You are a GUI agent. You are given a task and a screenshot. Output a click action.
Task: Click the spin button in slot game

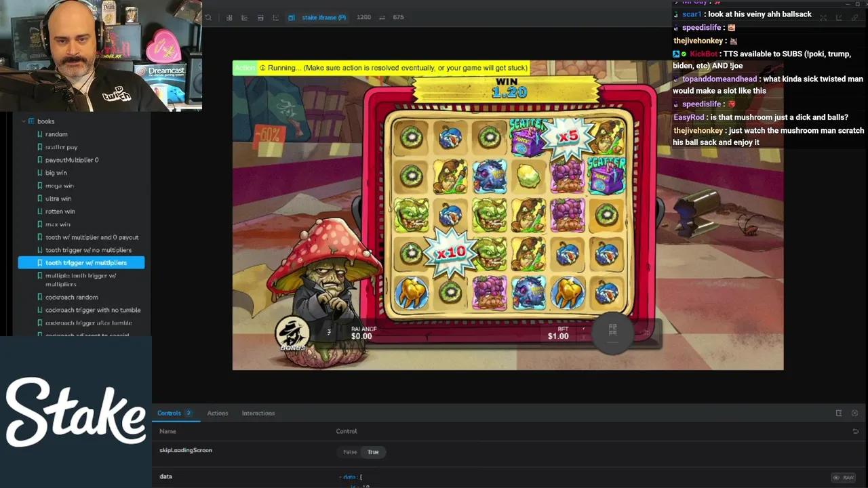coord(612,331)
